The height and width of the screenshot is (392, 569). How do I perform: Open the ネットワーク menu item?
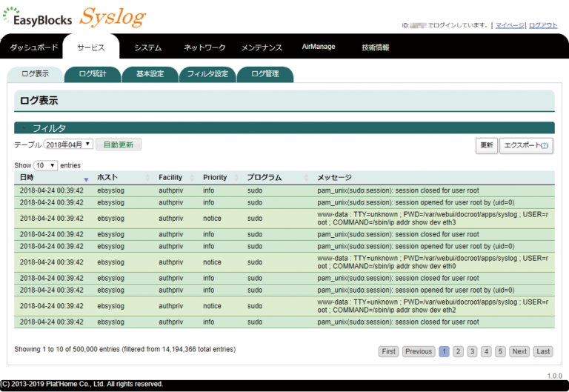[x=204, y=47]
